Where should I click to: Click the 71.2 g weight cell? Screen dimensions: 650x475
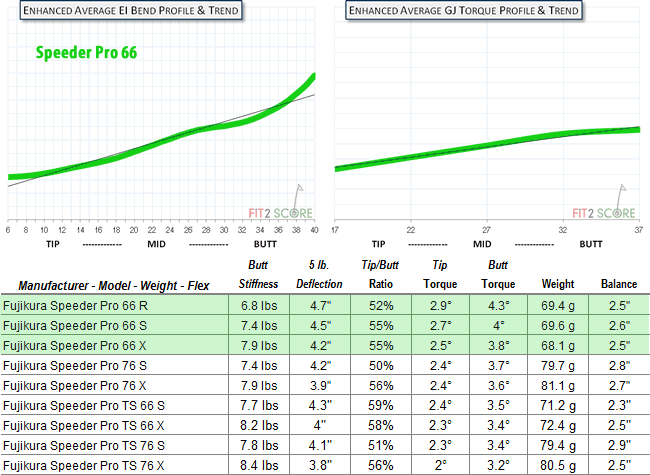pos(558,405)
